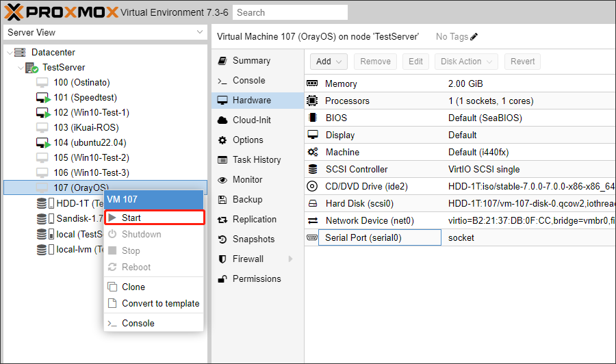Select the Default (i440fx) value
616x364 pixels.
click(478, 152)
